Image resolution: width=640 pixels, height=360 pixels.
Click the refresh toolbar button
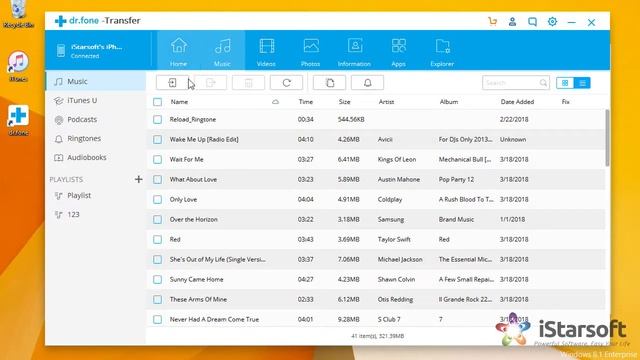tap(287, 83)
